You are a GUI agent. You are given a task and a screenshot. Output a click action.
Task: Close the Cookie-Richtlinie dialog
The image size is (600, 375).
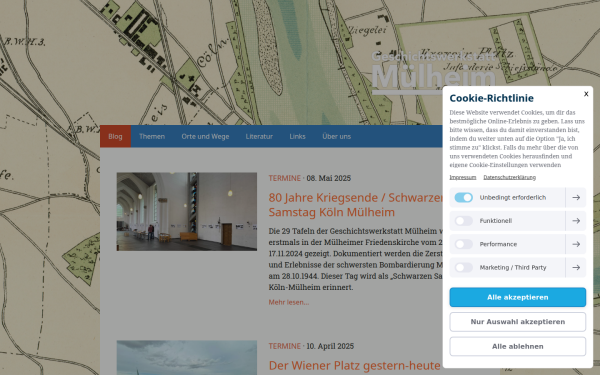[586, 94]
